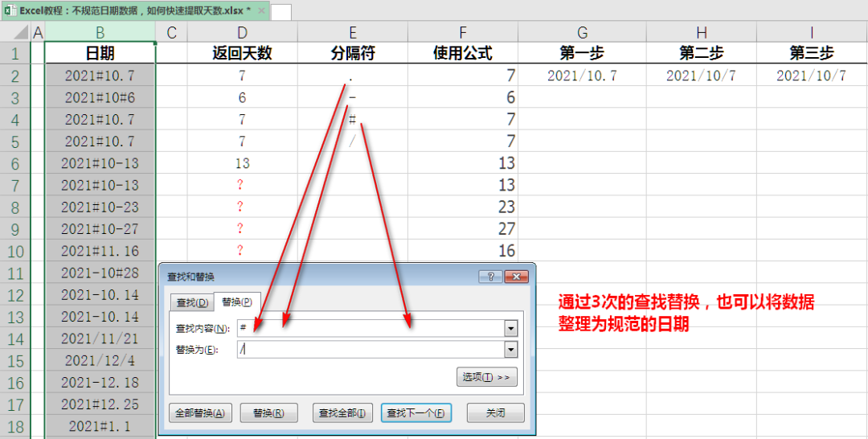Open the Replace with history dropdown
This screenshot has height=439, width=868.
511,349
